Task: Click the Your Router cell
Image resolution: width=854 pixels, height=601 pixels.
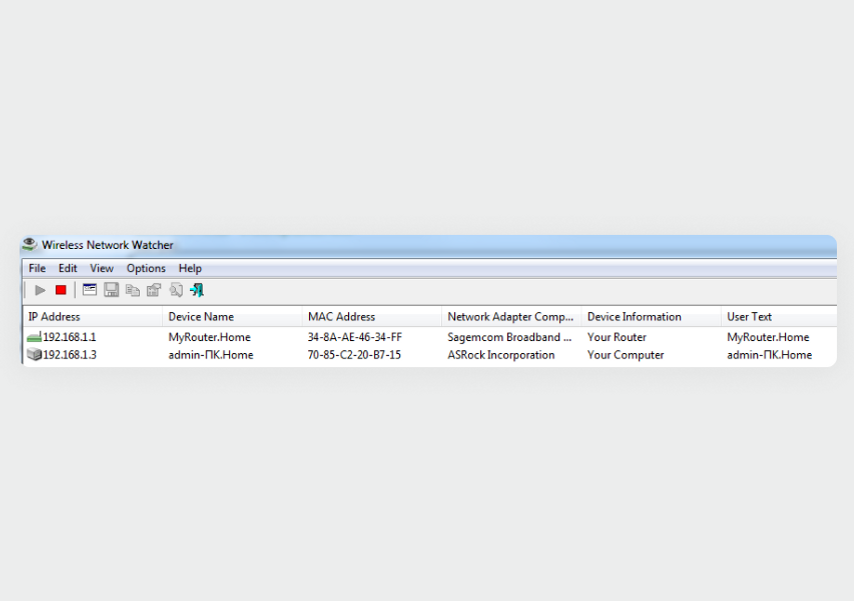Action: [x=617, y=337]
